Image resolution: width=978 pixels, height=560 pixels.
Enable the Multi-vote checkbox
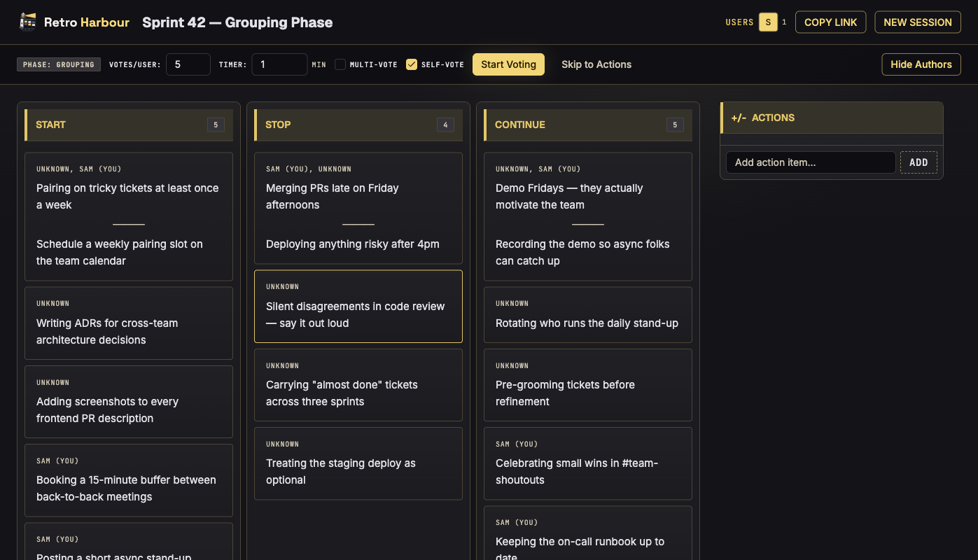tap(340, 64)
